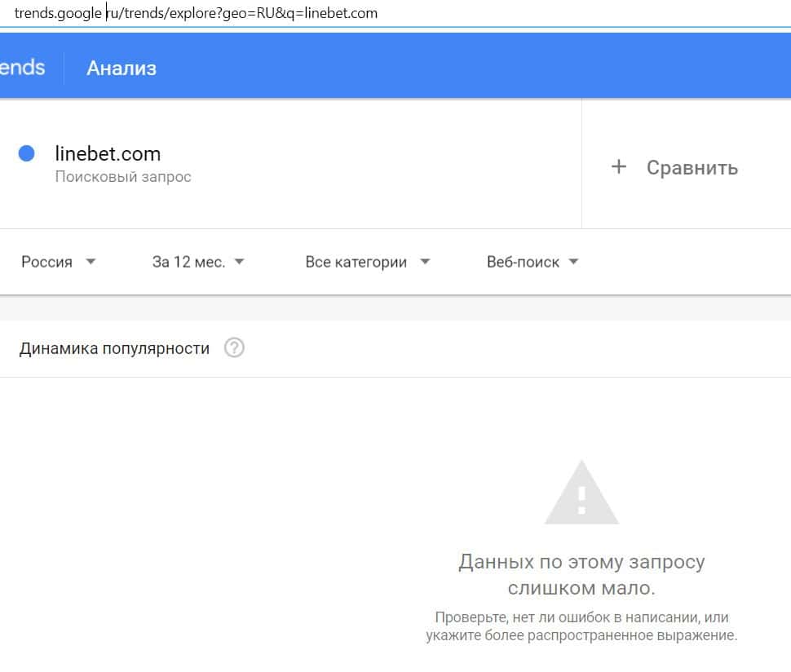Click the Динамика популярности heading

[114, 348]
